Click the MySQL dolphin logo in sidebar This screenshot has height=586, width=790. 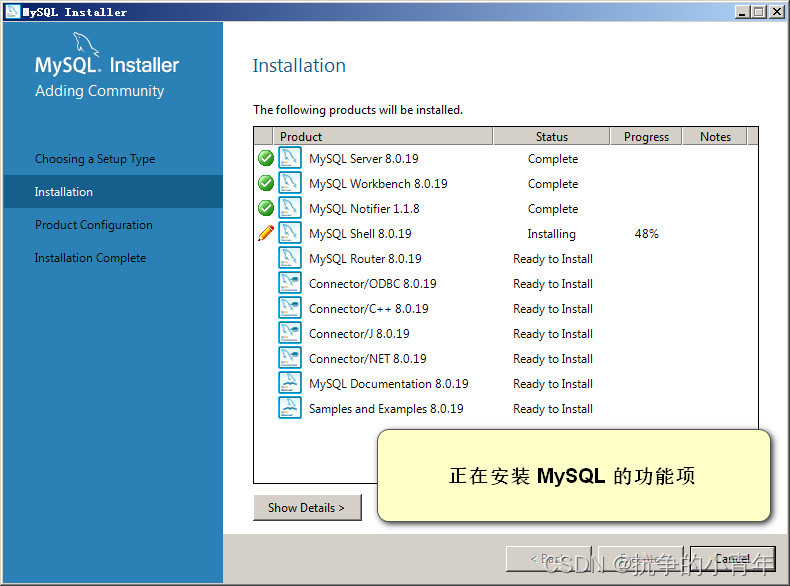(x=86, y=43)
